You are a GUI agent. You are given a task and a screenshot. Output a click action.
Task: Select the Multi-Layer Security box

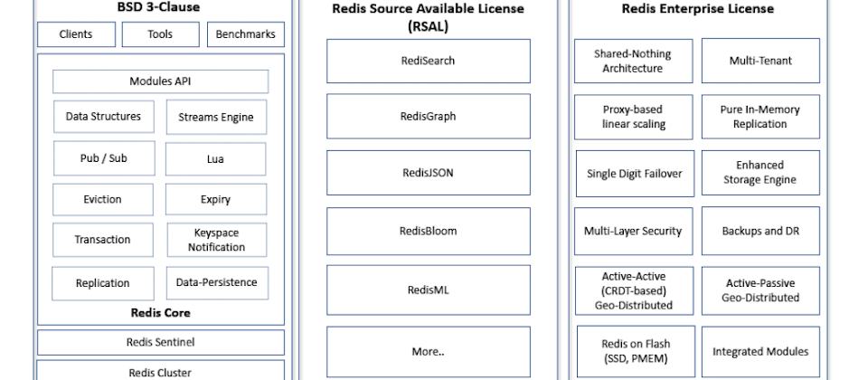point(633,231)
